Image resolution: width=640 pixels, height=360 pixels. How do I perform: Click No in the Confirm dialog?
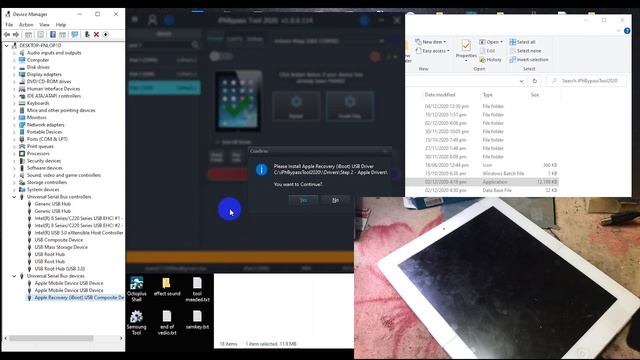coord(335,200)
